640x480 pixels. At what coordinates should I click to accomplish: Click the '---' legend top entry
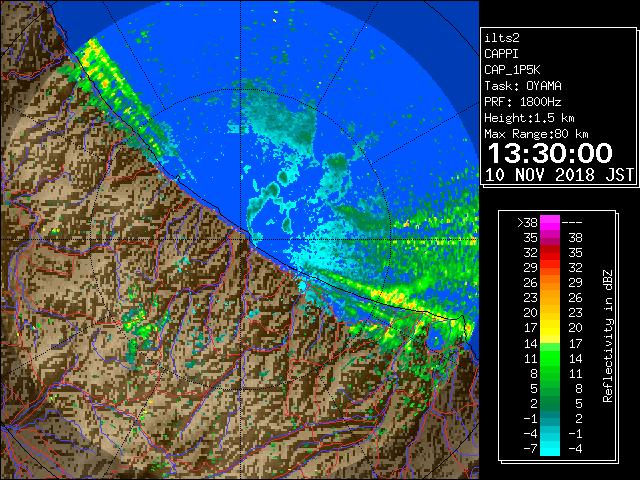point(571,223)
